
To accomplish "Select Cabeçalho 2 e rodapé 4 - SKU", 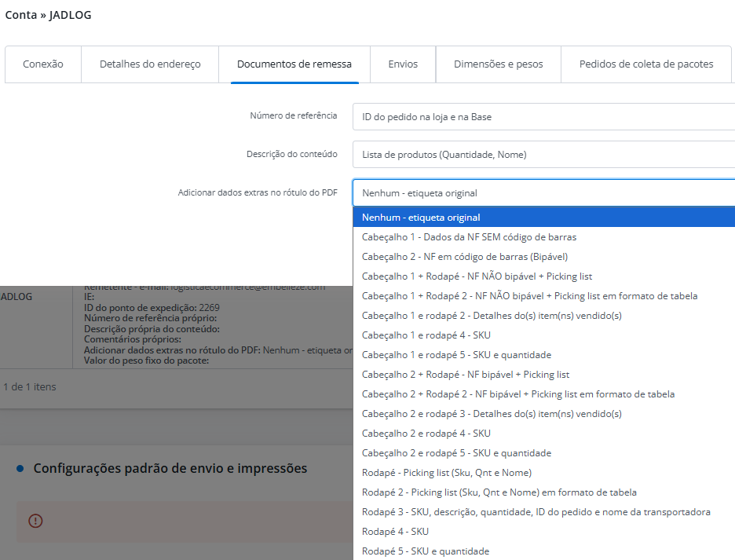I will [543, 434].
